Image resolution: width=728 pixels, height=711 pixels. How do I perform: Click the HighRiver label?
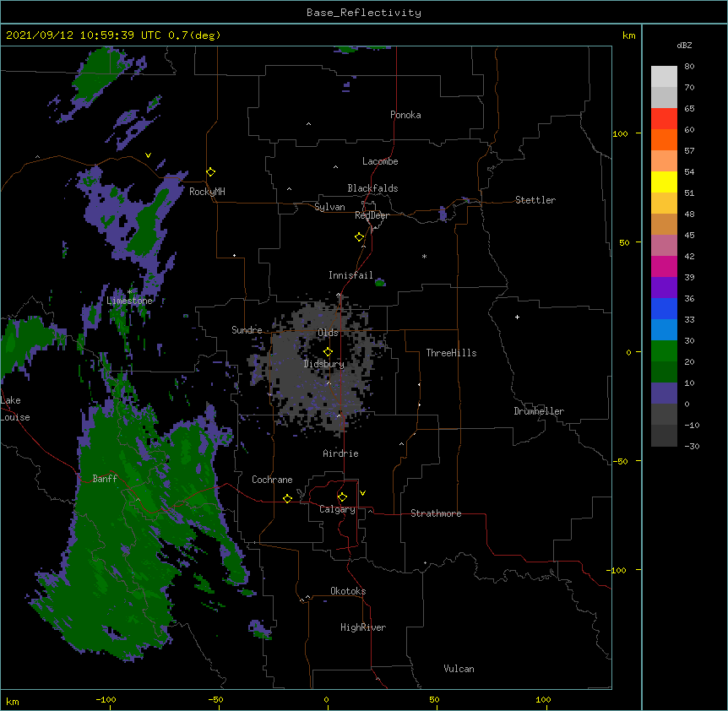[x=363, y=627]
